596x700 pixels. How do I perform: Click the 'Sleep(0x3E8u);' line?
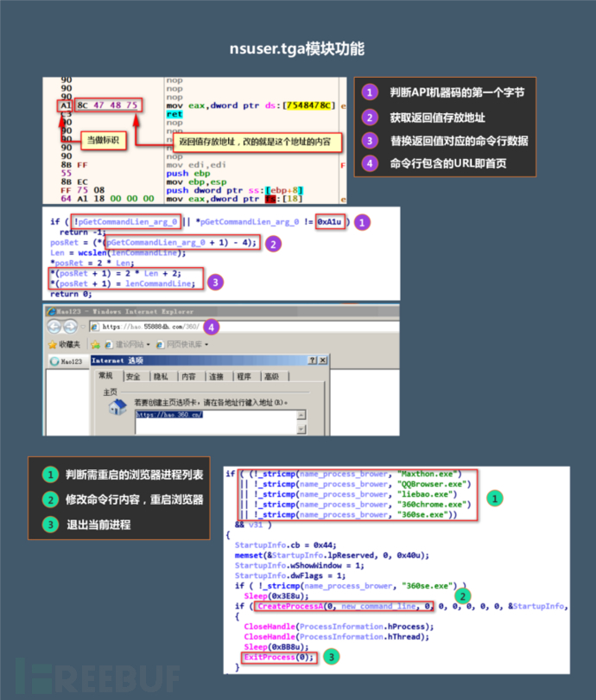tap(276, 596)
